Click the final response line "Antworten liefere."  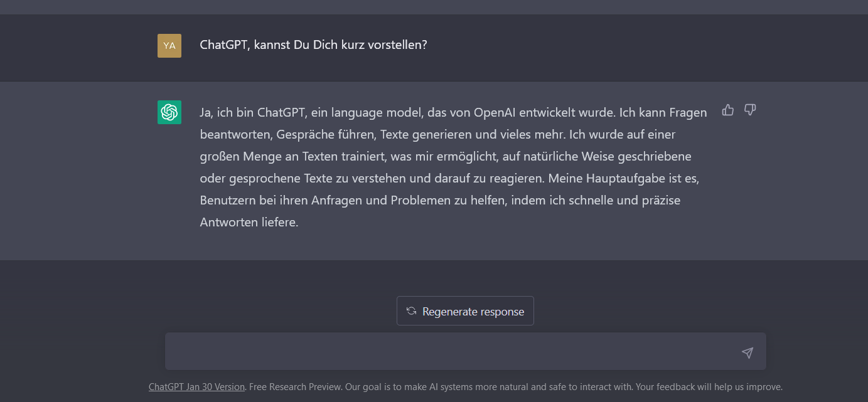click(x=249, y=222)
